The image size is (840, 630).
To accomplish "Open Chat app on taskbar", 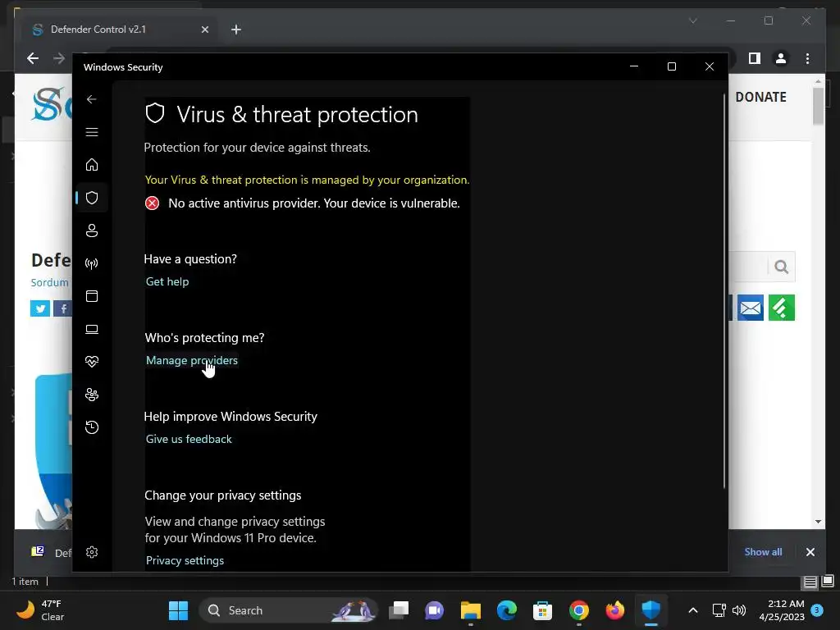I will pos(435,610).
